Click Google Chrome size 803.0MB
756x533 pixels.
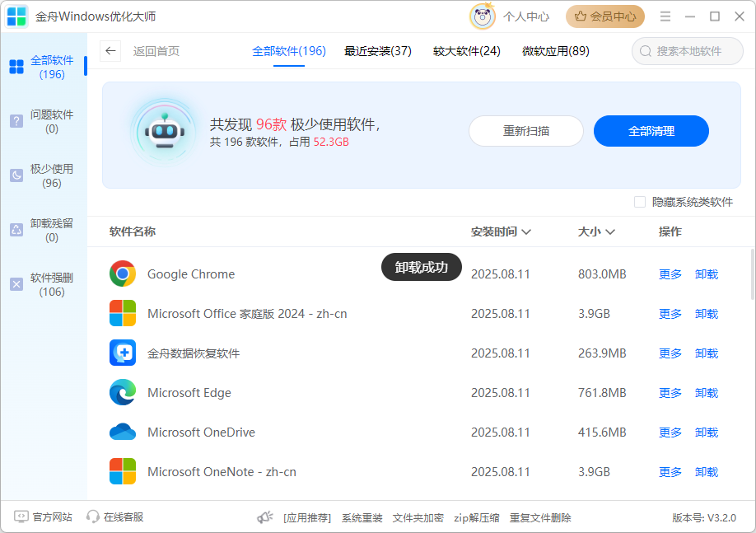[602, 274]
